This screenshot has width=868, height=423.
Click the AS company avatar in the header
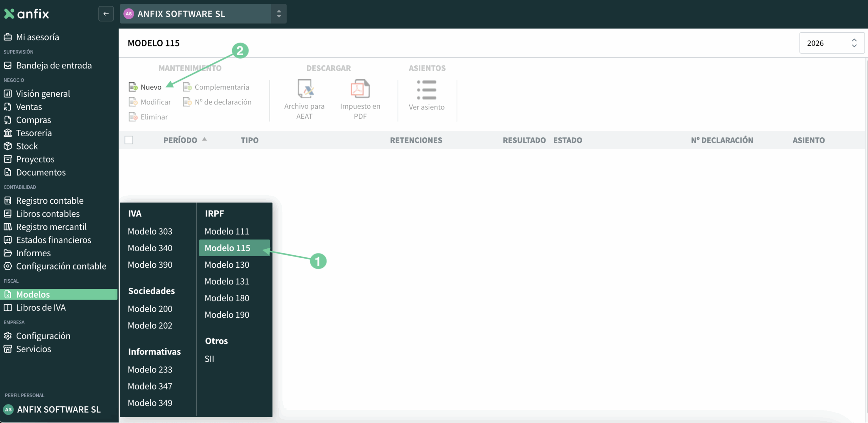(x=129, y=14)
